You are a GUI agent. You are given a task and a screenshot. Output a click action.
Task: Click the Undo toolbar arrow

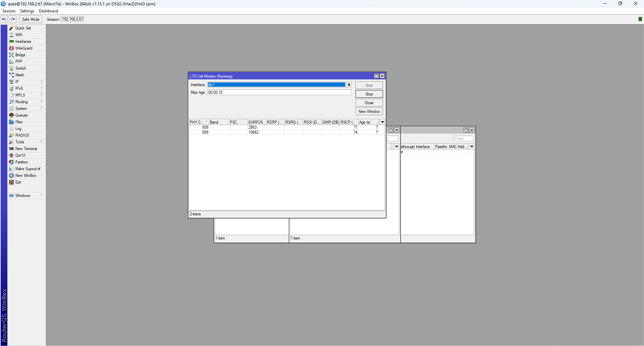(4, 19)
